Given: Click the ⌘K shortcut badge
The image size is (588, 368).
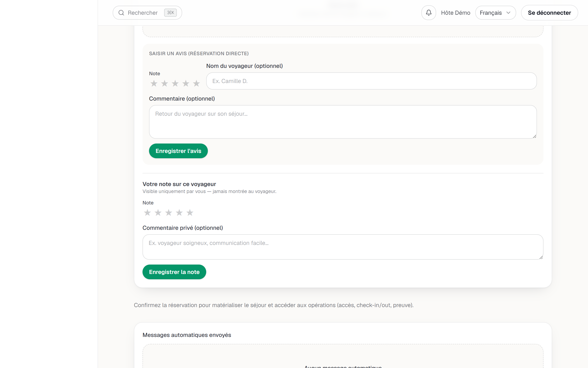Looking at the screenshot, I should click(170, 13).
